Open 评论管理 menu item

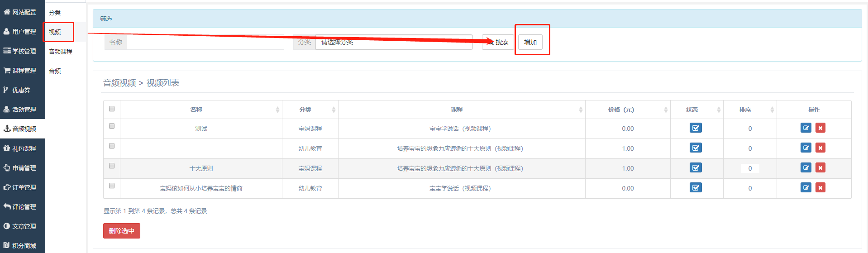point(23,207)
